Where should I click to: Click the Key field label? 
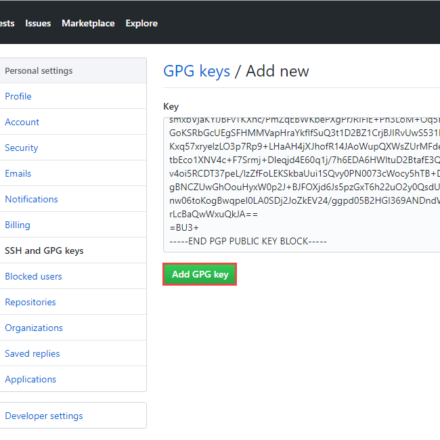coord(171,107)
